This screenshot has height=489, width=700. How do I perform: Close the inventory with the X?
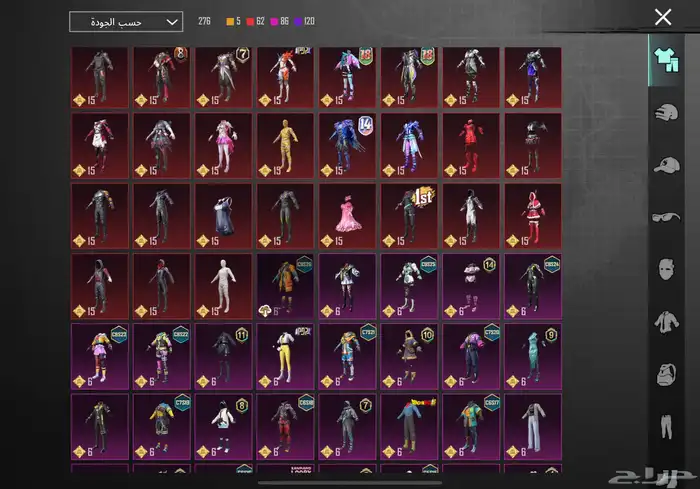[663, 17]
